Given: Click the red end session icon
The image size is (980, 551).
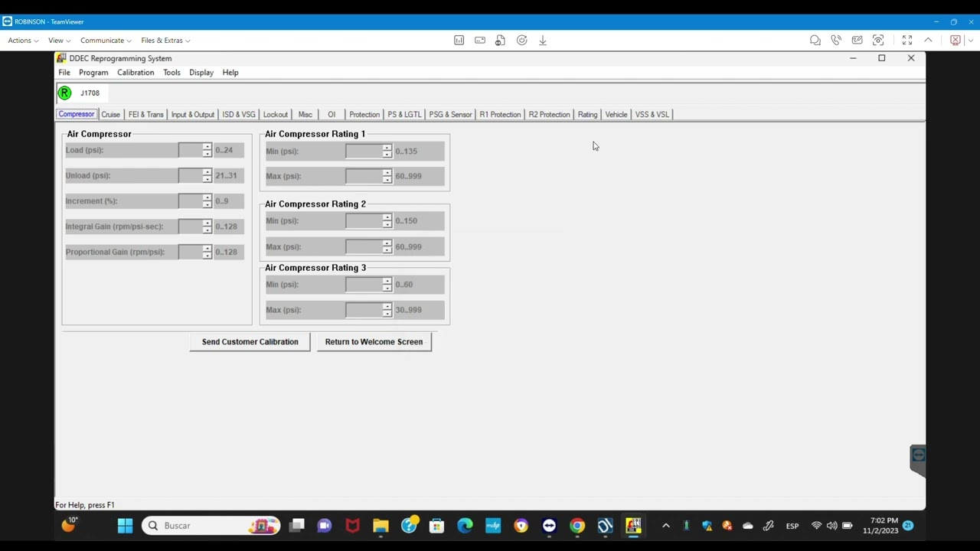Looking at the screenshot, I should point(955,41).
